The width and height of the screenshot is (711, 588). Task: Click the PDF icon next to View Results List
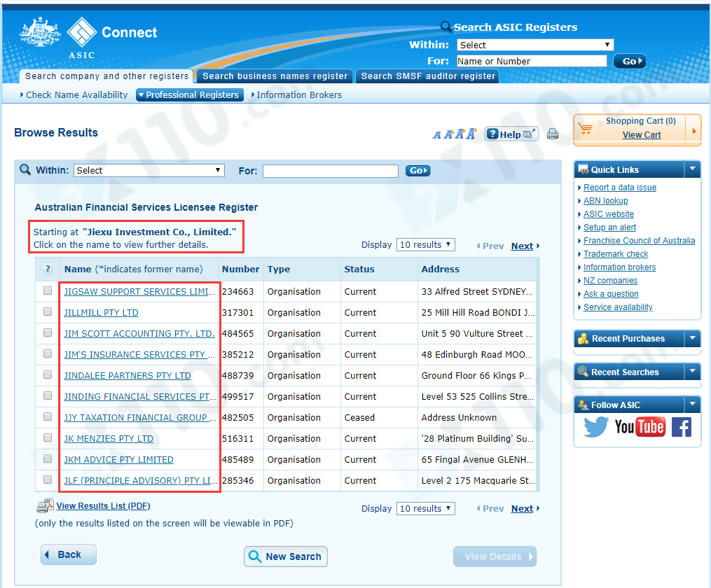(x=45, y=505)
